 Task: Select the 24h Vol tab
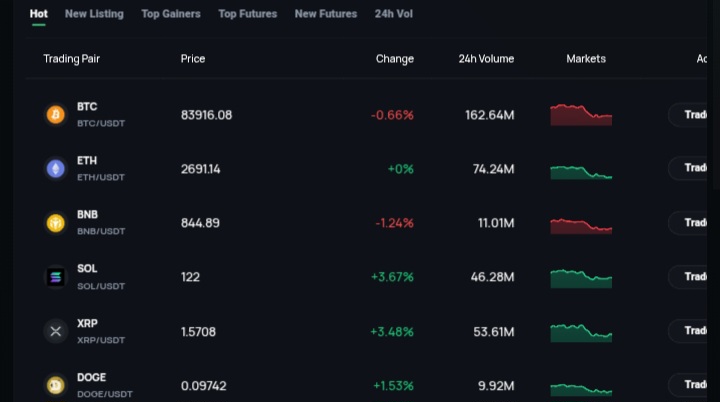coord(394,14)
